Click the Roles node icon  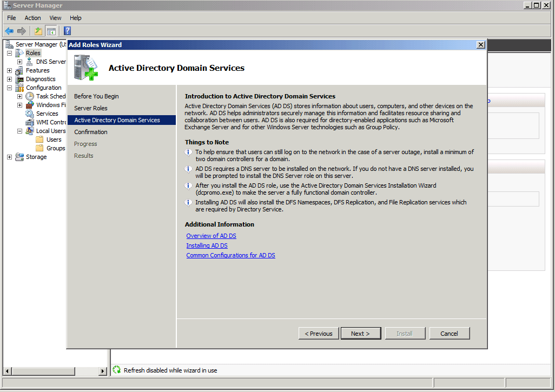click(x=20, y=53)
